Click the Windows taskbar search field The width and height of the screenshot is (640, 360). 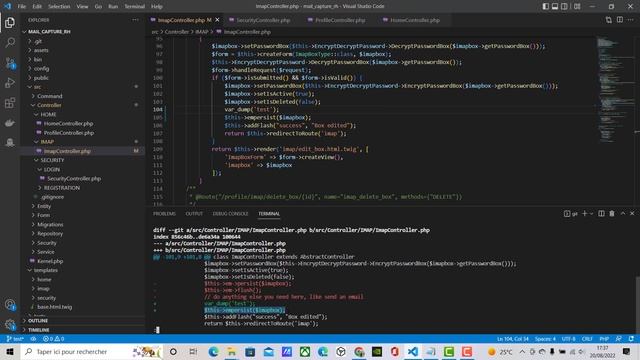click(91, 351)
